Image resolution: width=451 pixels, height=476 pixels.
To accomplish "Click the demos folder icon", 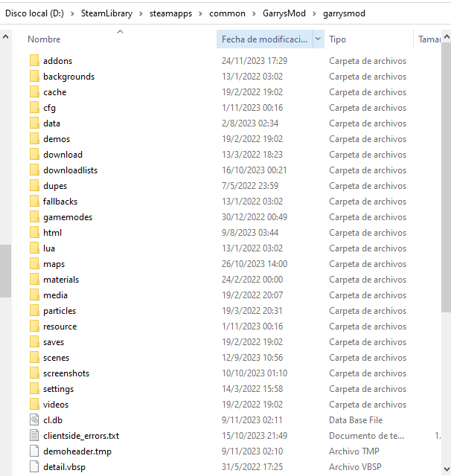I will (x=34, y=139).
